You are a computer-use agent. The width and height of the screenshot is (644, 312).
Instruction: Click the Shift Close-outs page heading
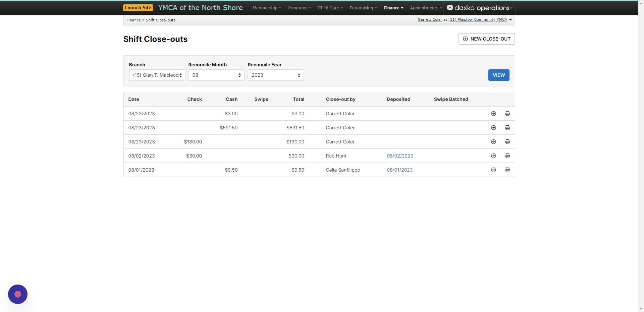[x=155, y=39]
